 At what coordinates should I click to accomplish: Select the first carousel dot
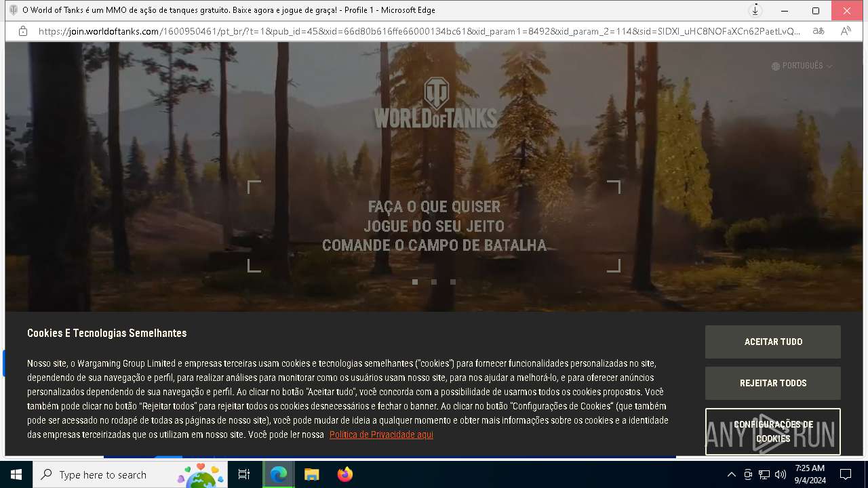[415, 282]
